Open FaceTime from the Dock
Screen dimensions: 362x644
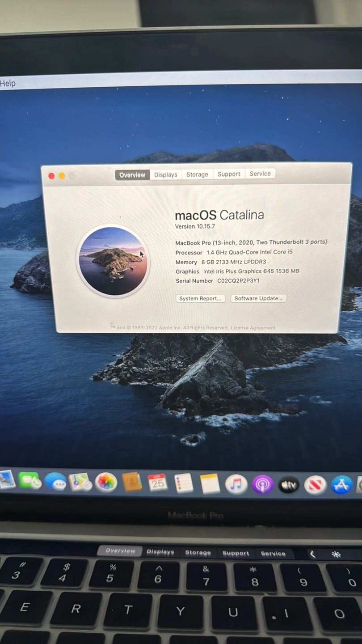29,481
